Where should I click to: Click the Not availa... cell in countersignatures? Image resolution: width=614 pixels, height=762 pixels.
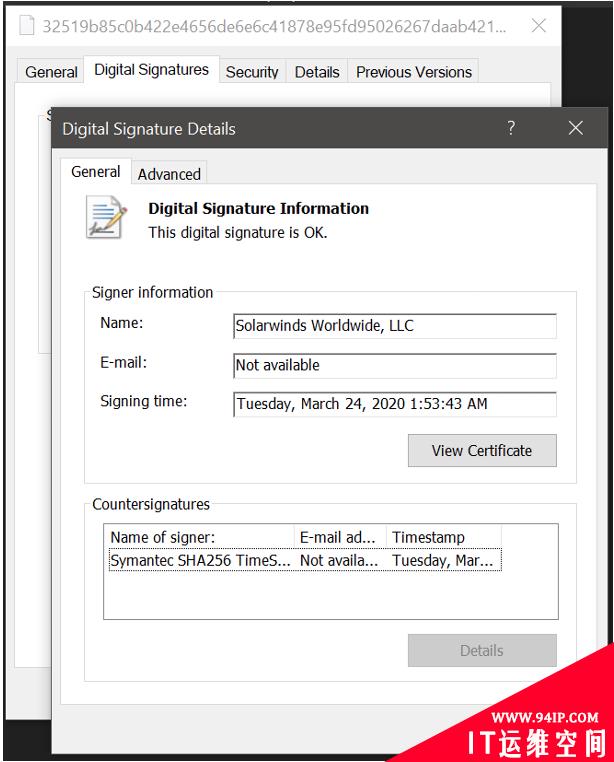(x=339, y=560)
